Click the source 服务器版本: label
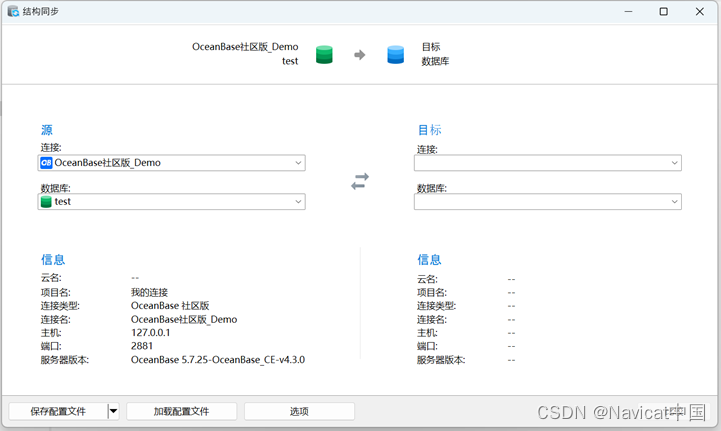 [64, 360]
